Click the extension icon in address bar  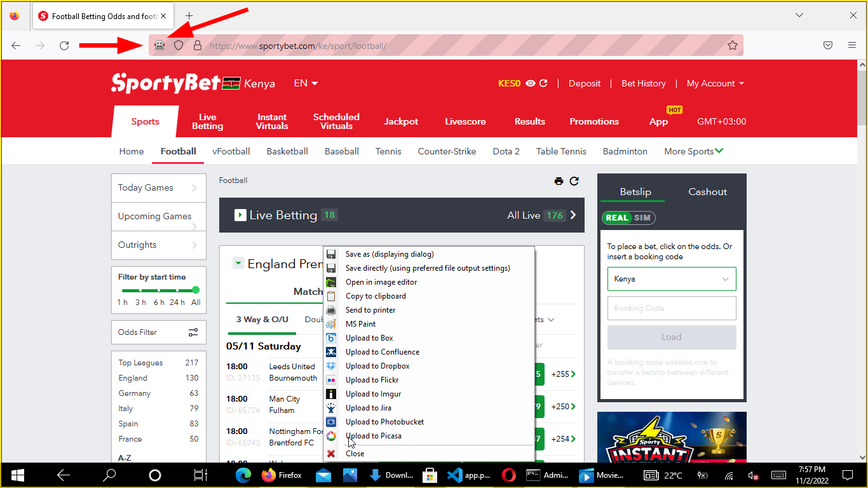point(159,45)
